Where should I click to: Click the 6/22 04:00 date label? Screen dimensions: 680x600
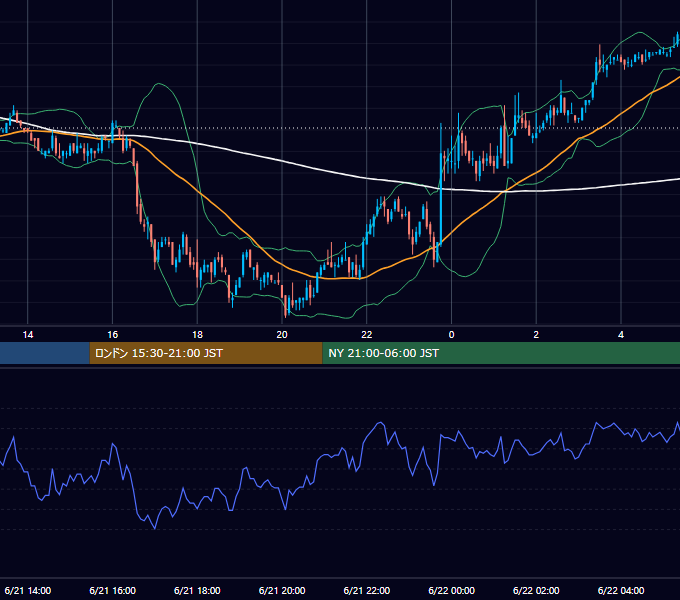(621, 590)
